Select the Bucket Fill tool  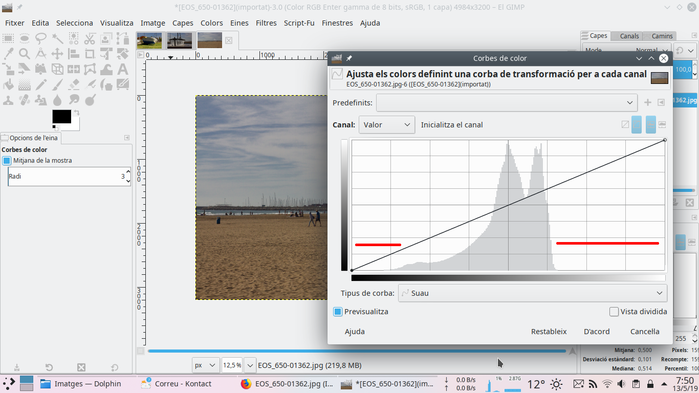(8, 84)
